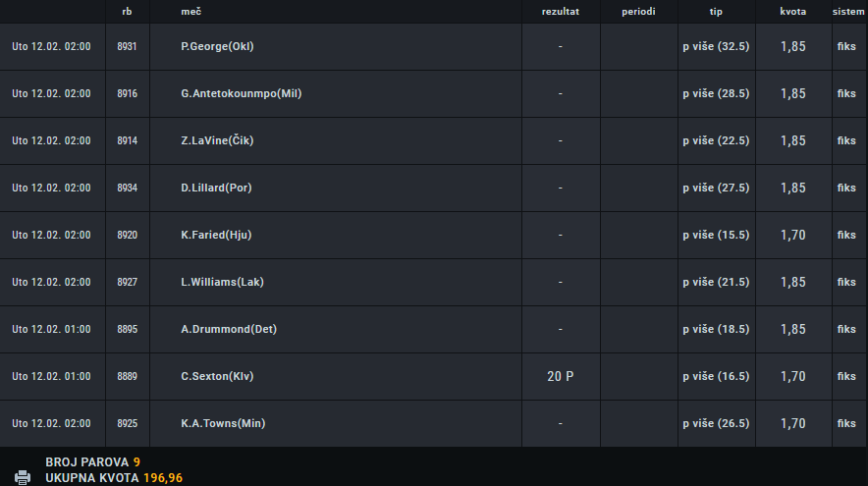Click the A.Drummond(Det) match name
The width and height of the screenshot is (868, 486).
(229, 329)
